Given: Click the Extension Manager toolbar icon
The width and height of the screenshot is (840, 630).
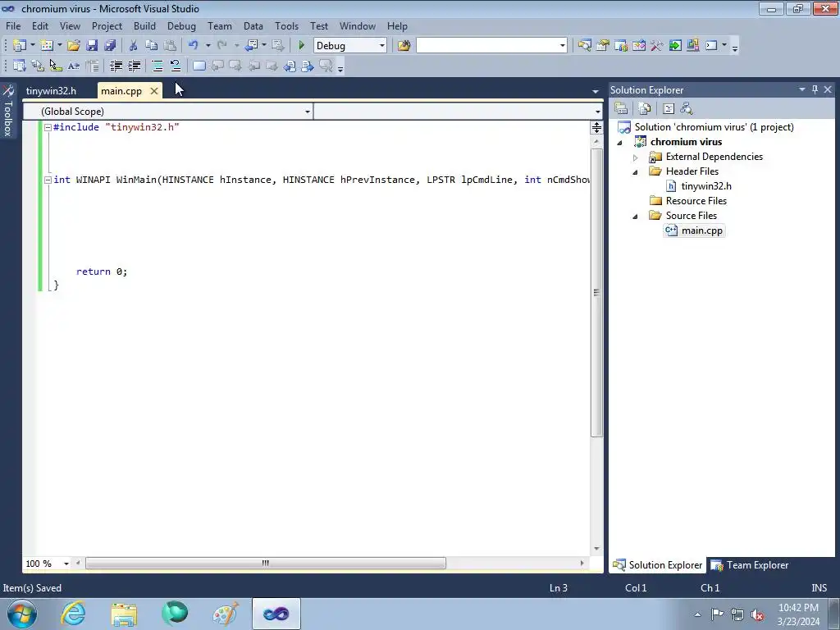Looking at the screenshot, I should [692, 46].
